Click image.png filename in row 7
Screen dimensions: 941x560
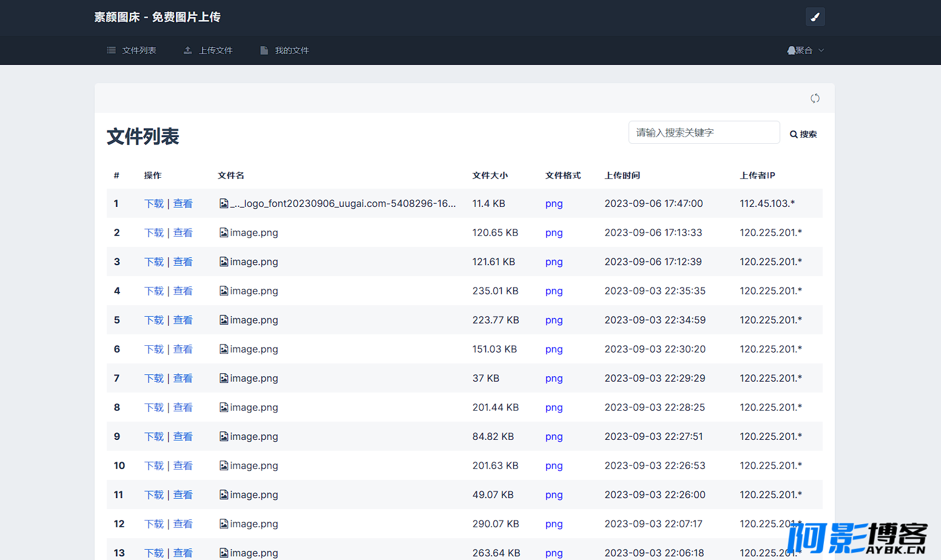[x=254, y=378]
